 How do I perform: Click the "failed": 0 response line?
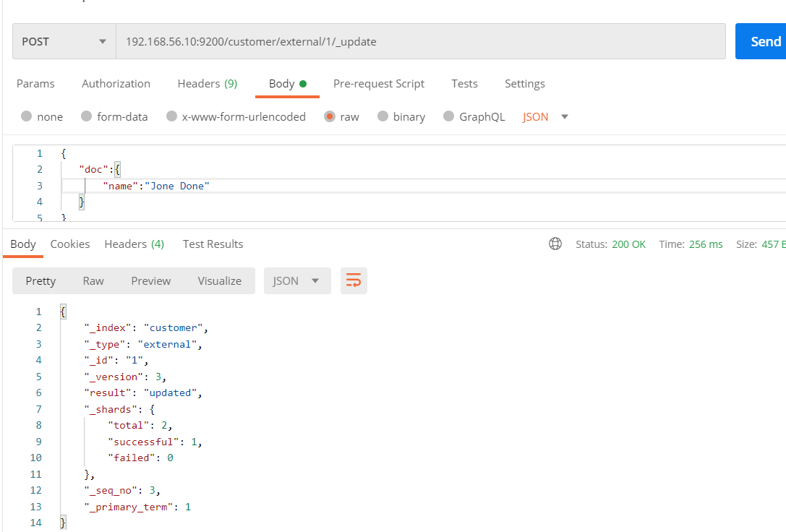pyautogui.click(x=140, y=458)
